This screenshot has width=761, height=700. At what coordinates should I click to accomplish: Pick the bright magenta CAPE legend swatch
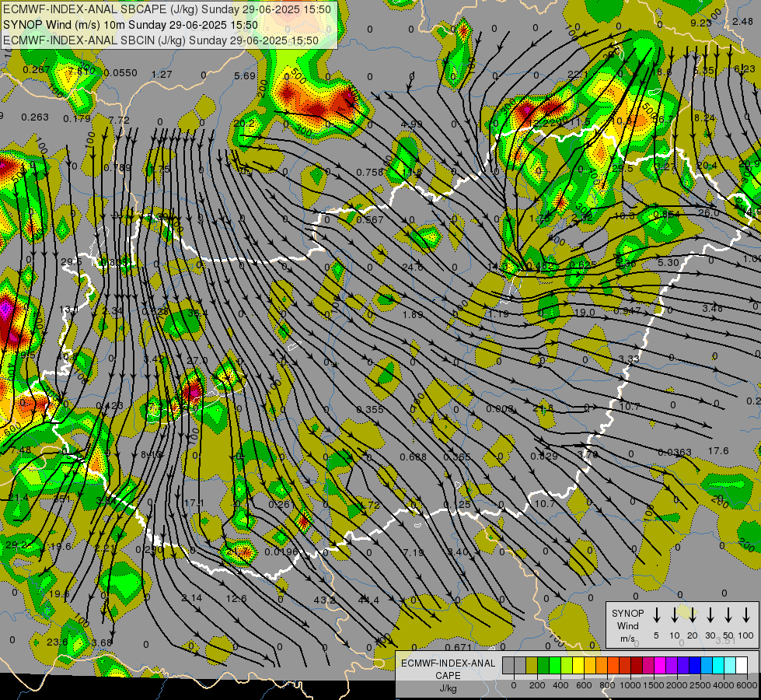[x=660, y=666]
